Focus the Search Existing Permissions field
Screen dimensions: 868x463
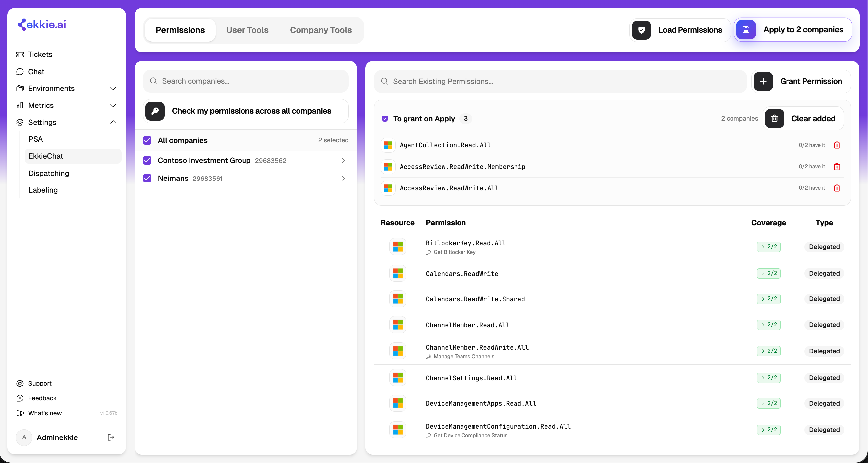(560, 81)
